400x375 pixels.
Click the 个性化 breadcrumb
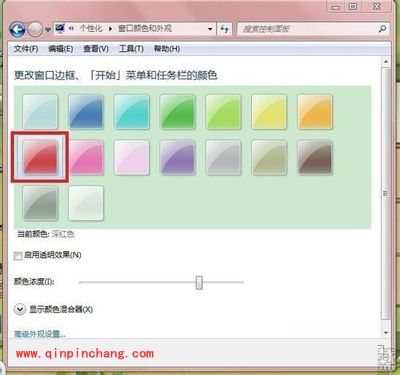pyautogui.click(x=91, y=29)
